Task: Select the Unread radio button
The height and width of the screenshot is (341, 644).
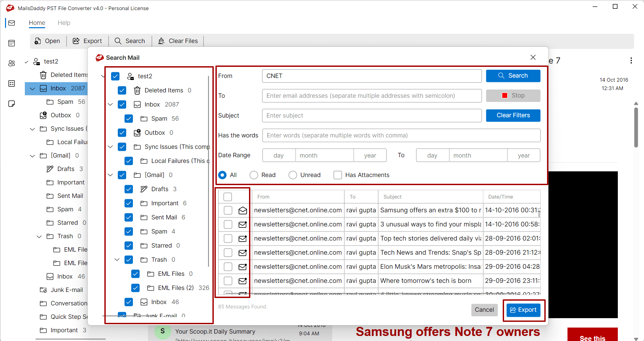Action: point(293,175)
